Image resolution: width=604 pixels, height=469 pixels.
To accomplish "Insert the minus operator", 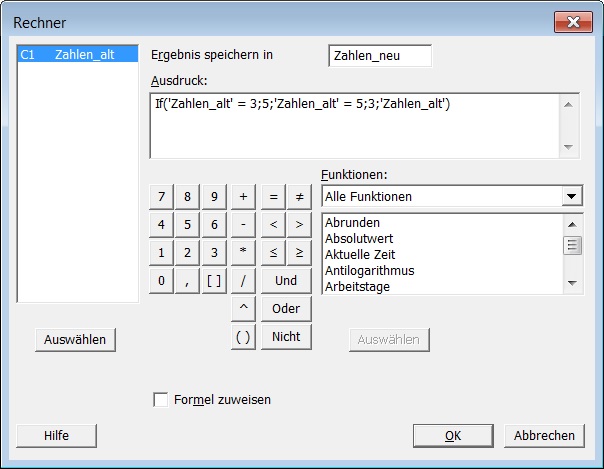I will (x=243, y=224).
